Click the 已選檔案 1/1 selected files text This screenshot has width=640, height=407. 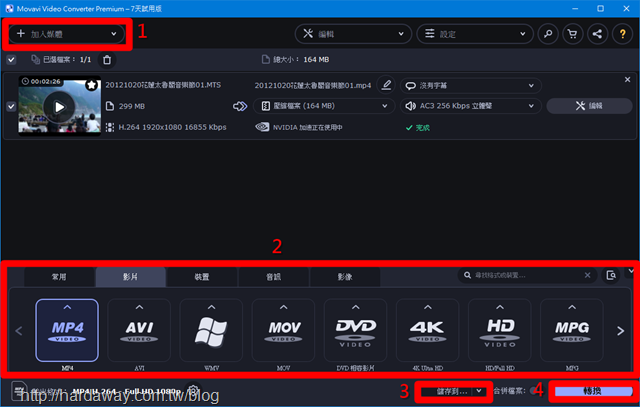(67, 60)
